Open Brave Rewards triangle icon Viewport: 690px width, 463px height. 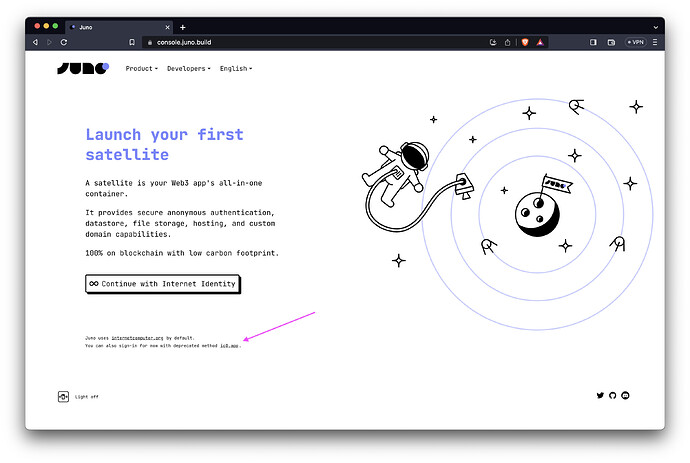pos(540,42)
